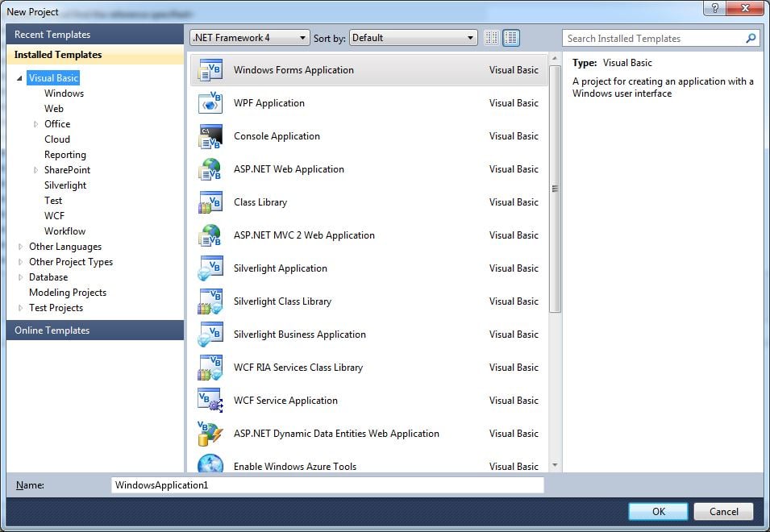The image size is (770, 532).
Task: Click the Silverlight Business Application icon
Action: coord(210,335)
